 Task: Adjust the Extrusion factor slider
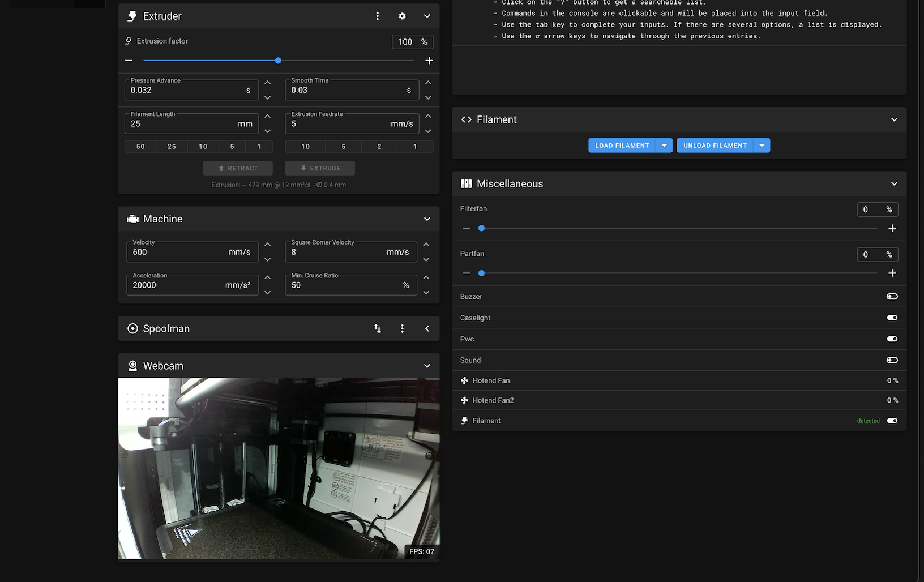click(279, 60)
